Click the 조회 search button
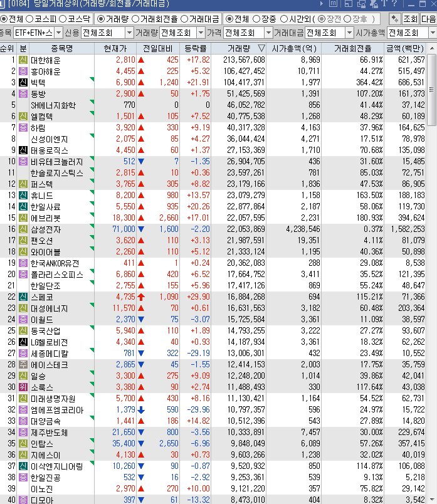This screenshot has height=504, width=437. pyautogui.click(x=410, y=19)
